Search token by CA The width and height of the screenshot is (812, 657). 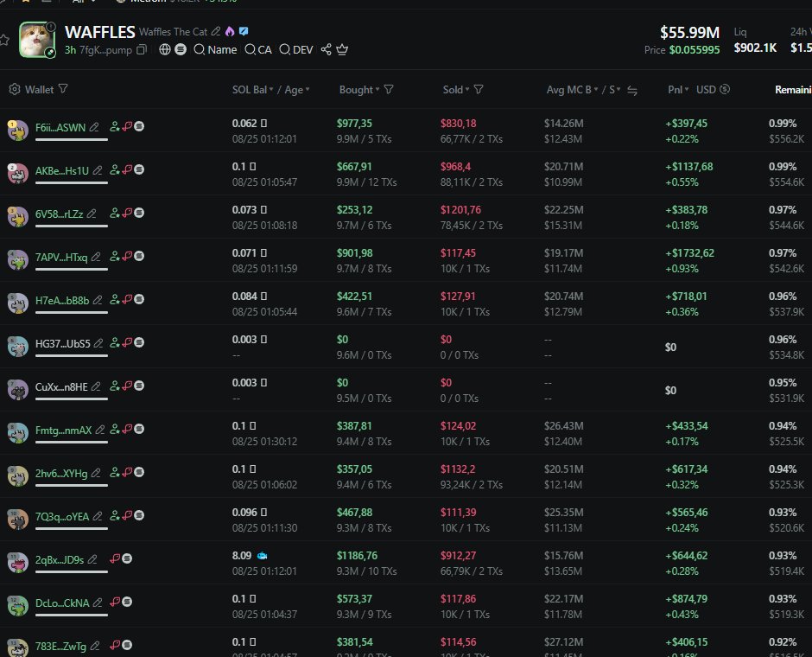258,50
